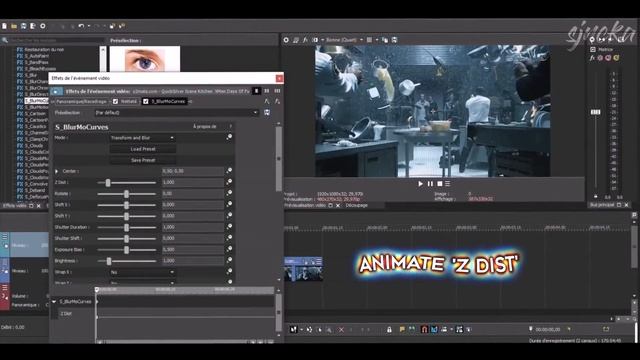
Task: Switch to the Découpage tab
Action: pos(356,205)
